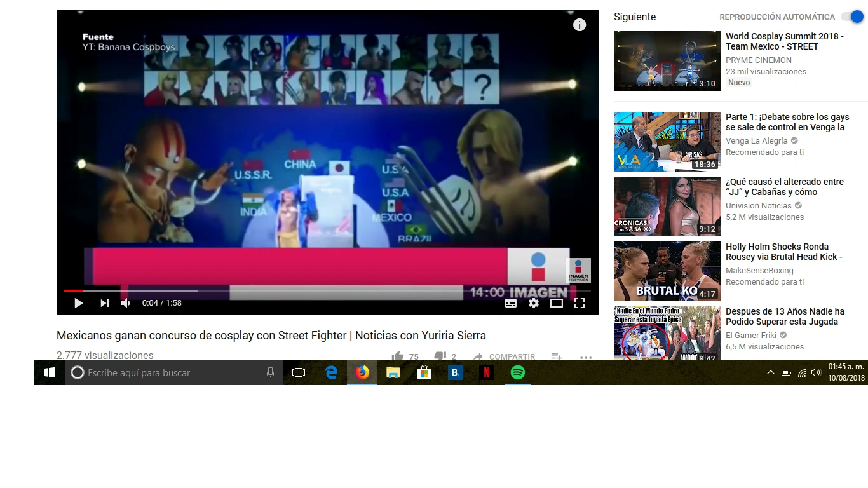Play the video
The height and width of the screenshot is (488, 868).
[79, 303]
